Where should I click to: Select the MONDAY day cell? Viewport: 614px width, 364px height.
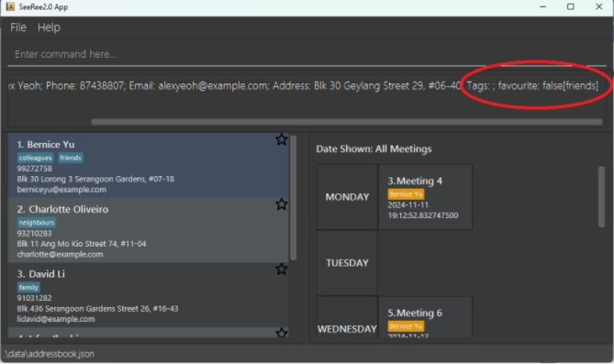click(347, 197)
